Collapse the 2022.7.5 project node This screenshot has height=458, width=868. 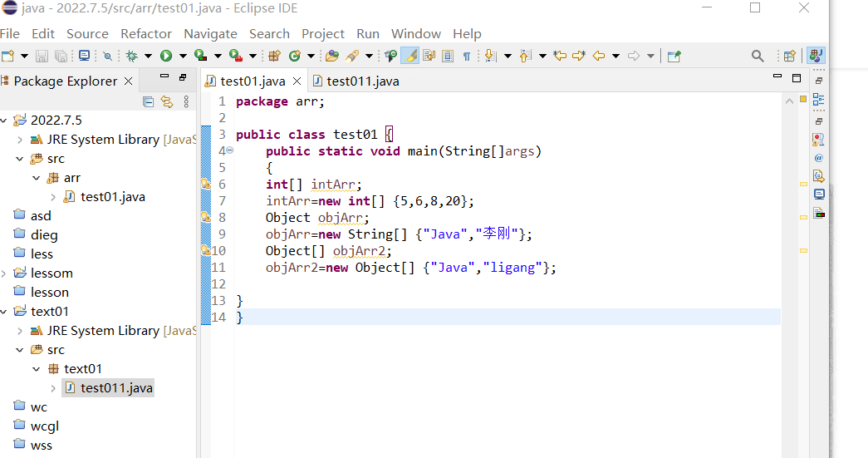point(4,121)
